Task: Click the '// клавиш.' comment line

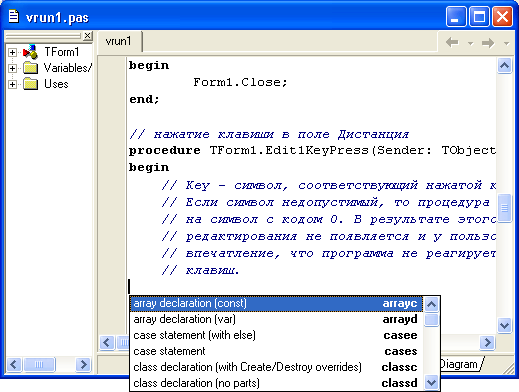Action: [201, 270]
